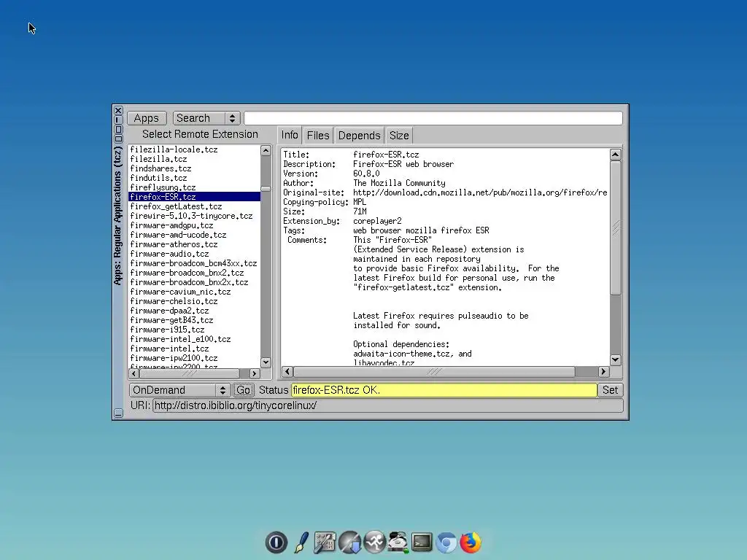
Task: Select firmware-atheros.tcz in the list
Action: pyautogui.click(x=194, y=244)
